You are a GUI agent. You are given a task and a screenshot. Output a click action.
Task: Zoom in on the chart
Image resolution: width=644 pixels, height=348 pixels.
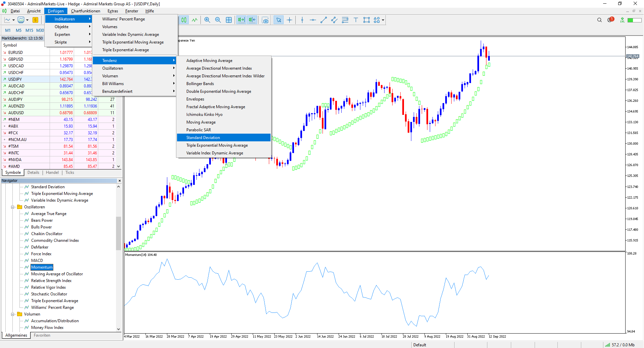click(x=207, y=20)
